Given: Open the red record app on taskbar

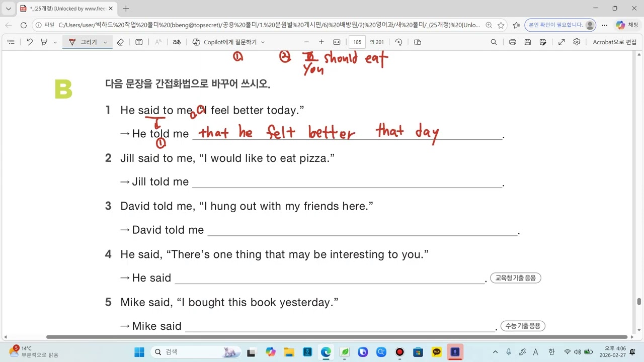Looking at the screenshot, I should coord(399,352).
